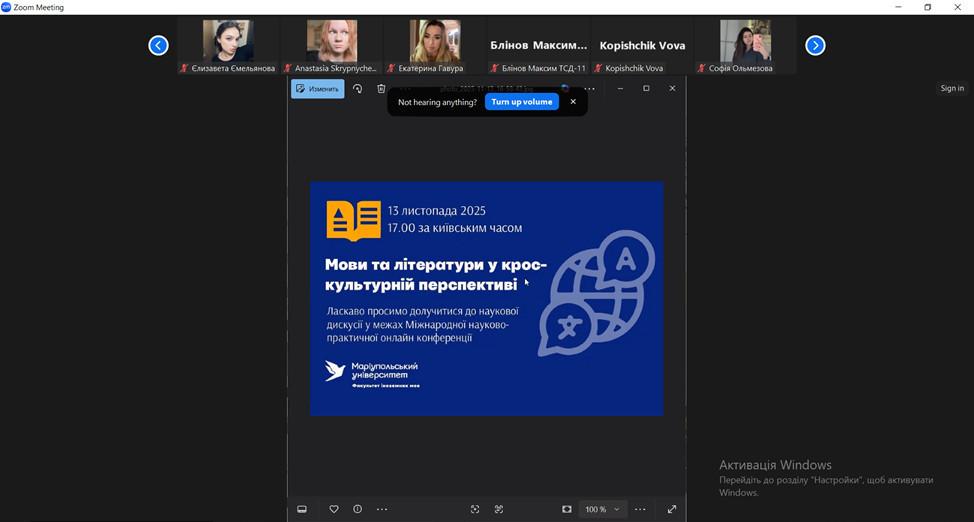Viewport: 974px width, 522px height.
Task: Expand the 100% zoom dropdown
Action: [x=603, y=509]
